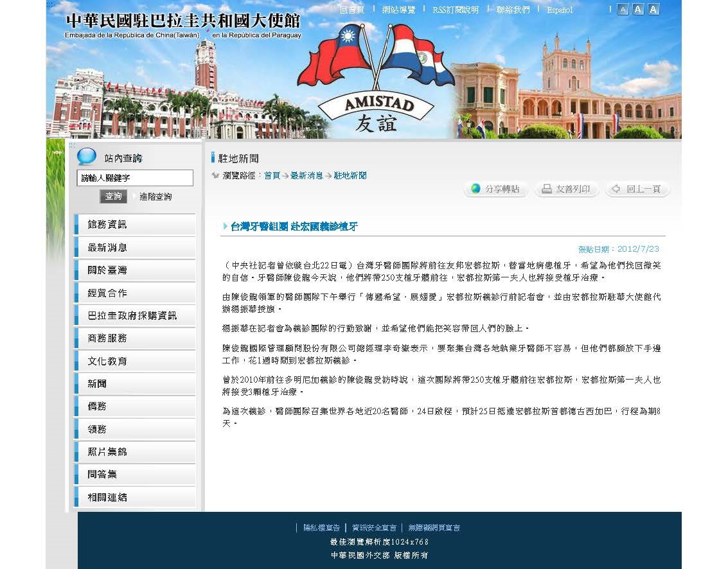The image size is (728, 569).
Task: Click the 請輸入關鍵字 search field
Action: pos(135,178)
